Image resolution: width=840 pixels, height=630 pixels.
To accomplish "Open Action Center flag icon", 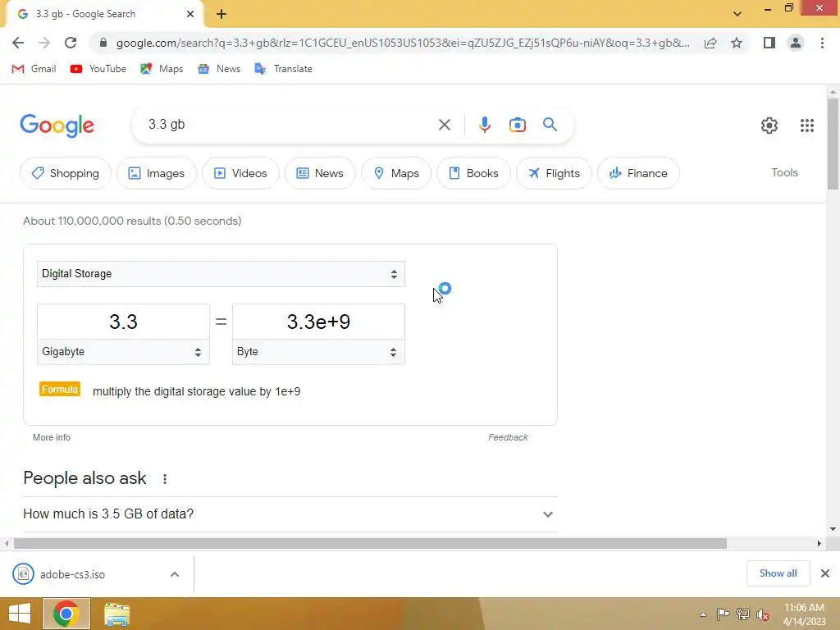I will 723,614.
